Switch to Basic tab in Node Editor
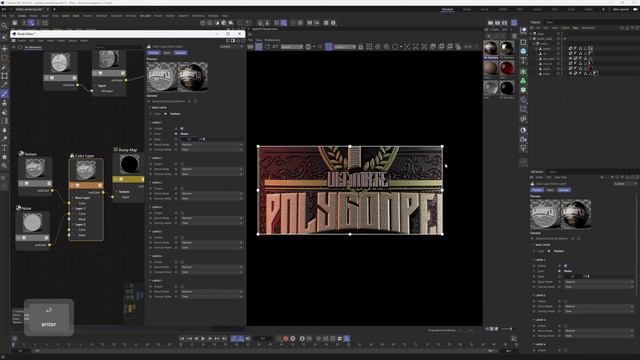The width and height of the screenshot is (640, 360). pyautogui.click(x=167, y=53)
